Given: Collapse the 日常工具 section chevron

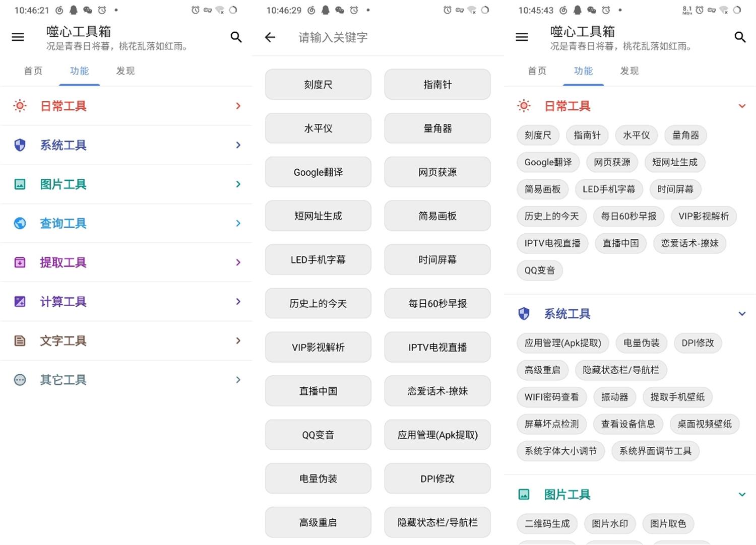Looking at the screenshot, I should point(742,106).
